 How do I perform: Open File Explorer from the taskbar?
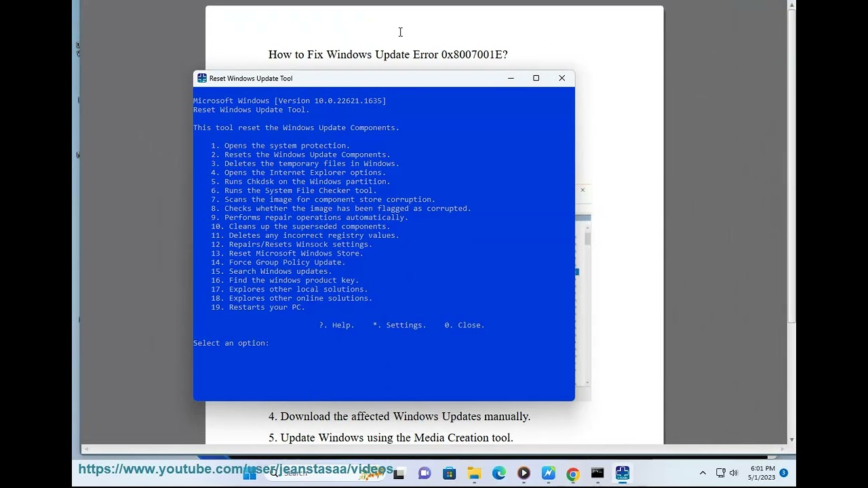[x=474, y=474]
